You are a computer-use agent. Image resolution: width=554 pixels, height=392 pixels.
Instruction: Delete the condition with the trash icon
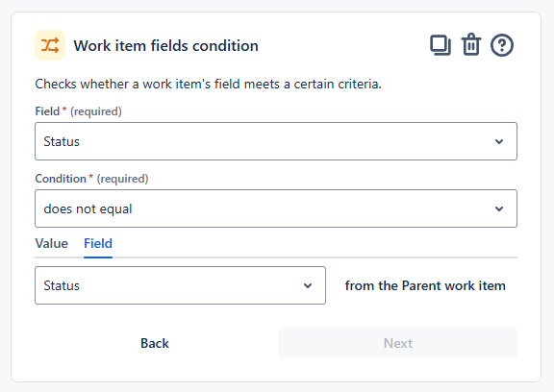coord(471,45)
